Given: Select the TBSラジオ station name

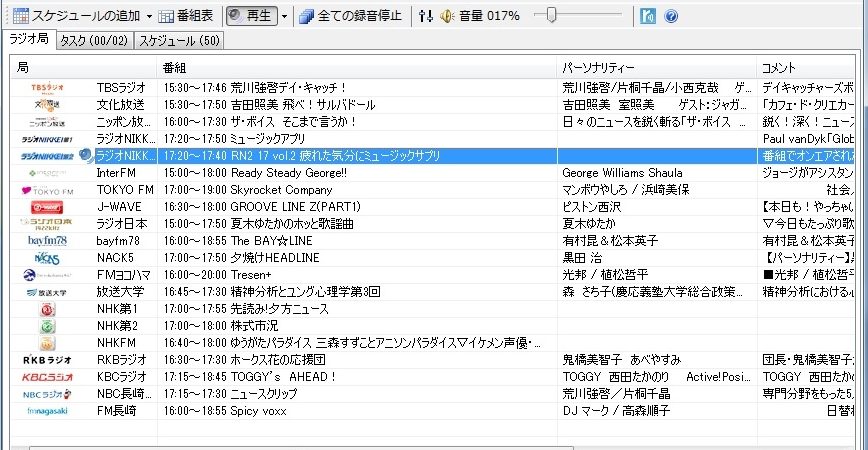Looking at the screenshot, I should 121,87.
